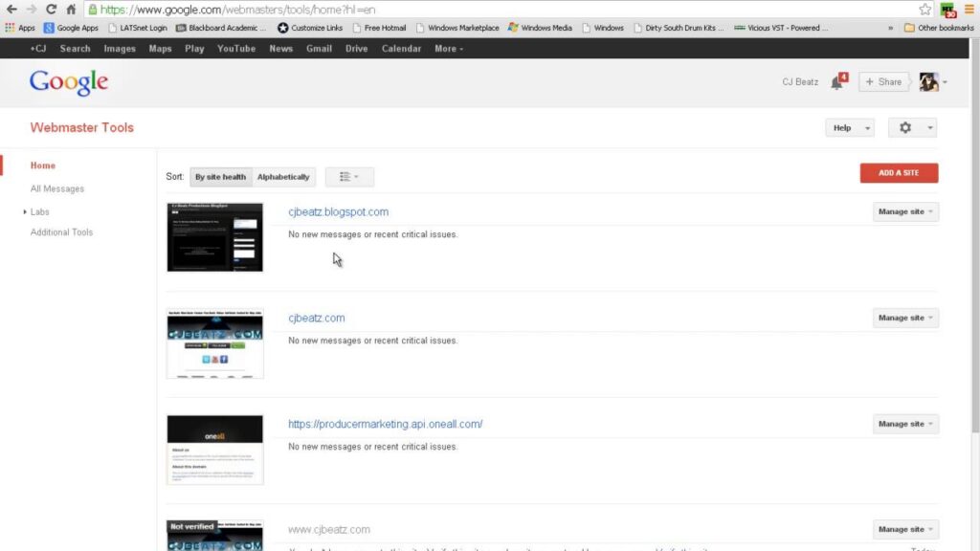Show more bookmarks via the chevron
The width and height of the screenshot is (980, 551).
click(x=890, y=28)
